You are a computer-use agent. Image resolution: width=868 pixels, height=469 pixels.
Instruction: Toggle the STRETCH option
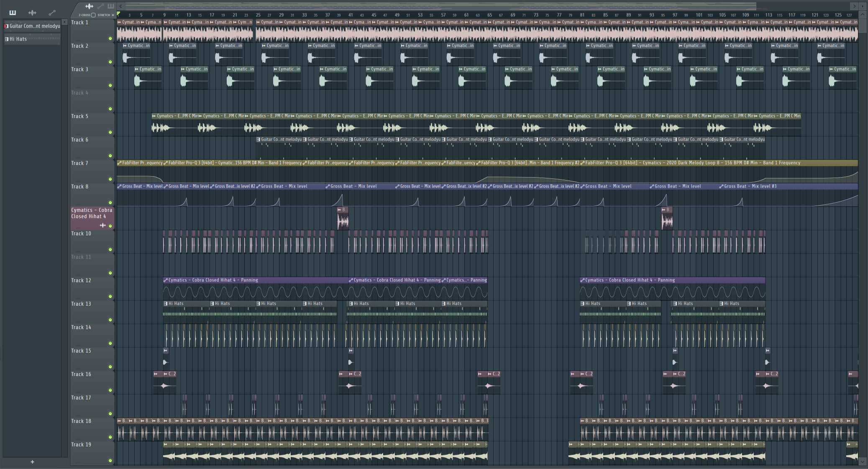tap(113, 15)
